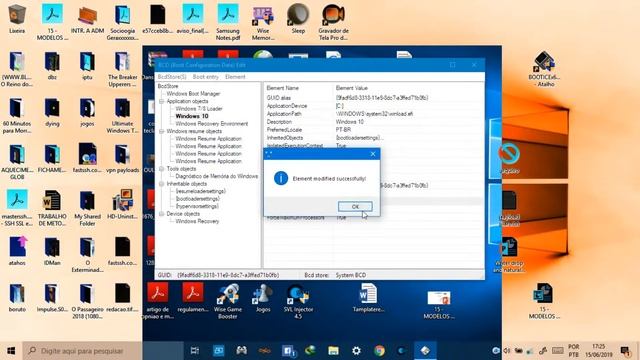Open Settings gear on the taskbar

(356, 351)
